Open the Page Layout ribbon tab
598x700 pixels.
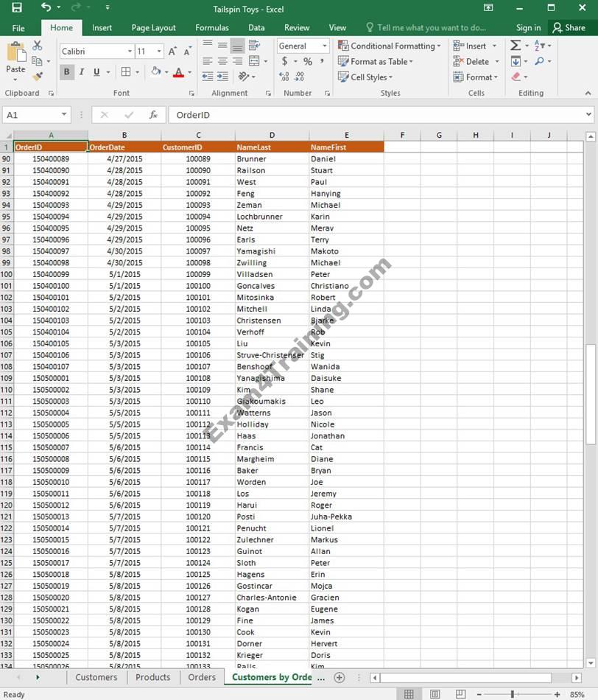[x=153, y=28]
